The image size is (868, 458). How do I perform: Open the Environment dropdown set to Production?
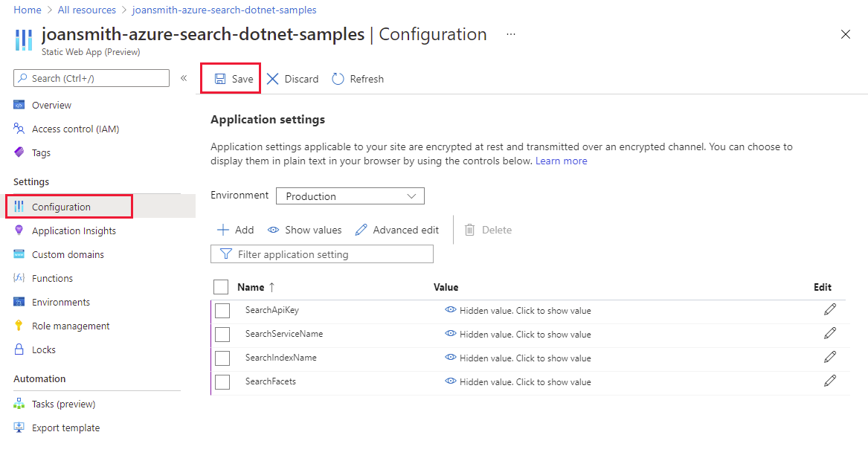tap(350, 196)
